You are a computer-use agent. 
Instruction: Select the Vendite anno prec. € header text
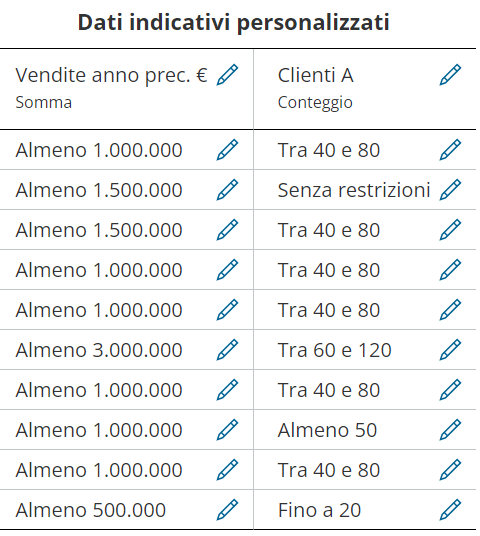(x=111, y=76)
